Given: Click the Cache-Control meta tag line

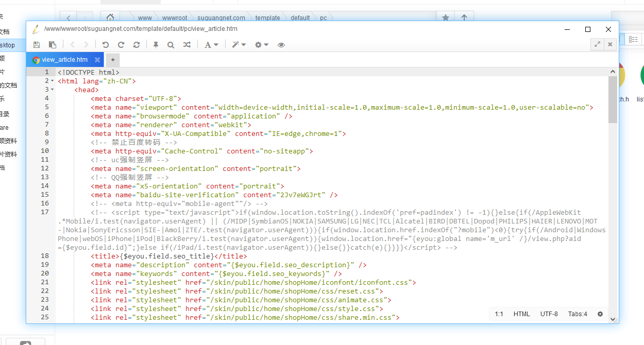Looking at the screenshot, I should tap(202, 151).
